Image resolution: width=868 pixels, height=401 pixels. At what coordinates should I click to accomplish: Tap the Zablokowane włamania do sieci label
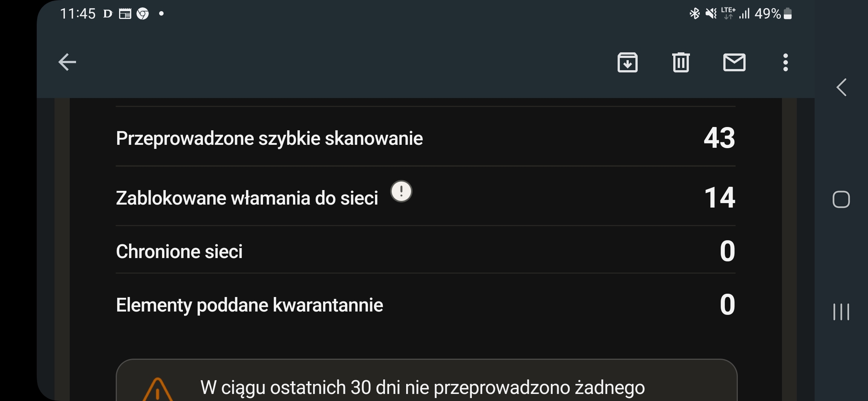[x=247, y=198]
